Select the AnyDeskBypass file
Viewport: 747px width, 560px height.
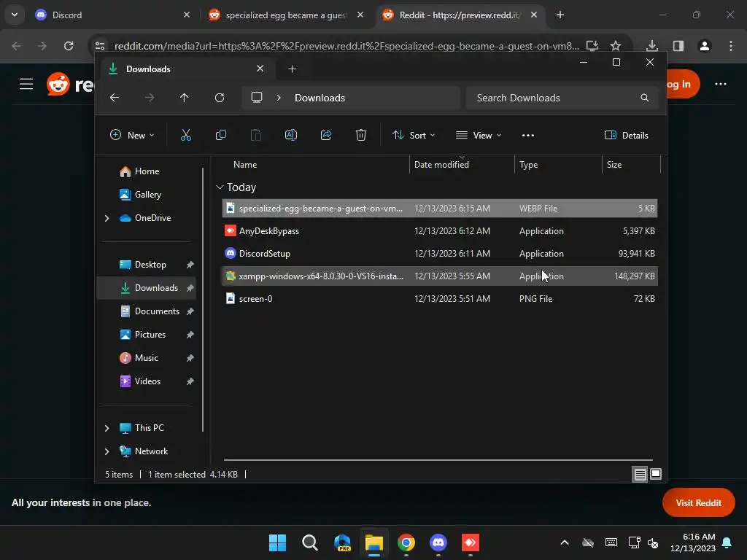tap(440, 231)
